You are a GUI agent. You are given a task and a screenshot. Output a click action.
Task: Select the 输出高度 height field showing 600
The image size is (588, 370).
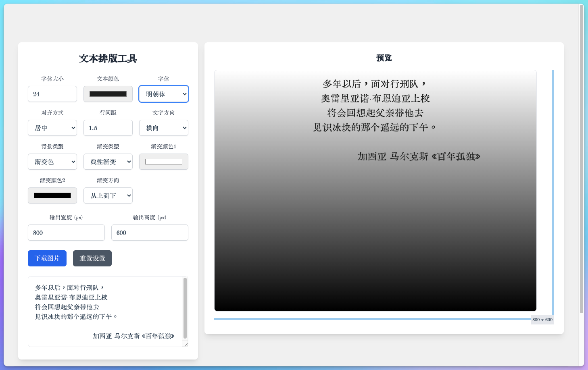point(150,233)
